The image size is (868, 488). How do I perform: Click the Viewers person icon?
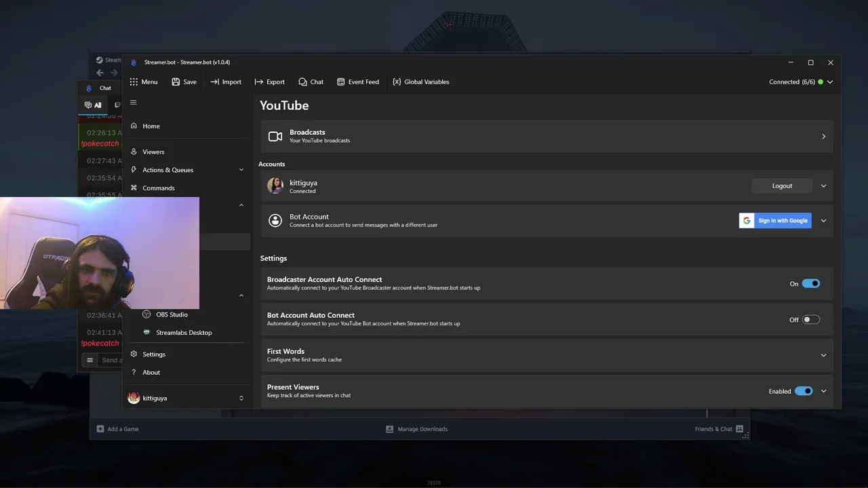pyautogui.click(x=134, y=152)
